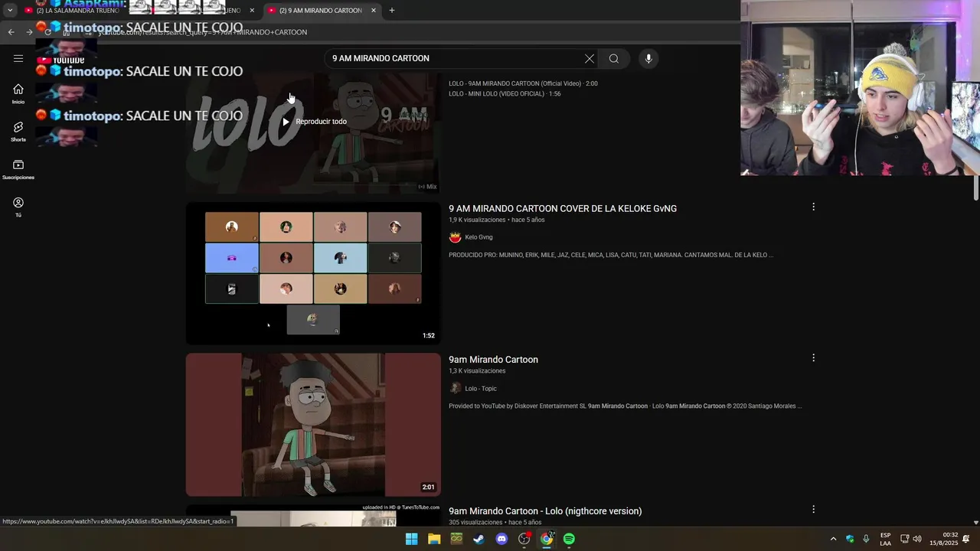Open the notifications bell icon
980x551 pixels.
tap(966, 539)
